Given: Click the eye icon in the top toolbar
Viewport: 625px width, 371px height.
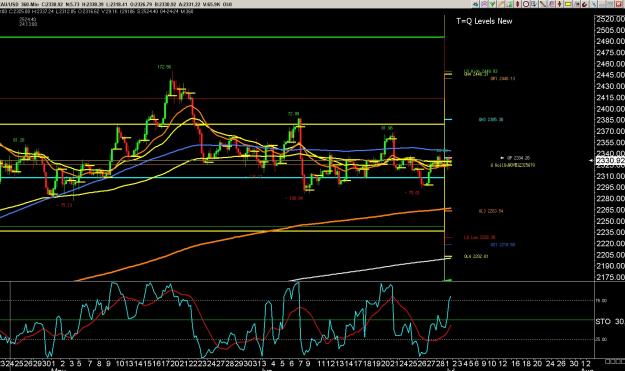Looking at the screenshot, I should 476,4.
